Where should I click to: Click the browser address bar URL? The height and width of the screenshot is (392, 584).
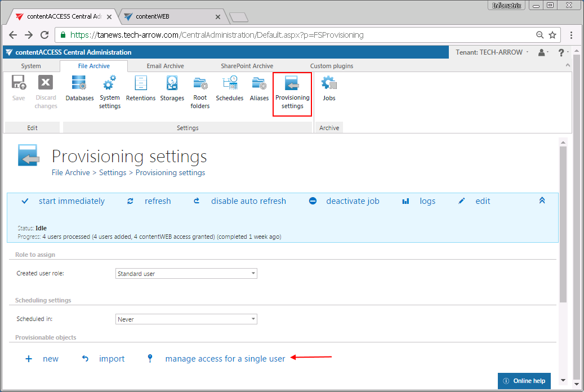(217, 35)
